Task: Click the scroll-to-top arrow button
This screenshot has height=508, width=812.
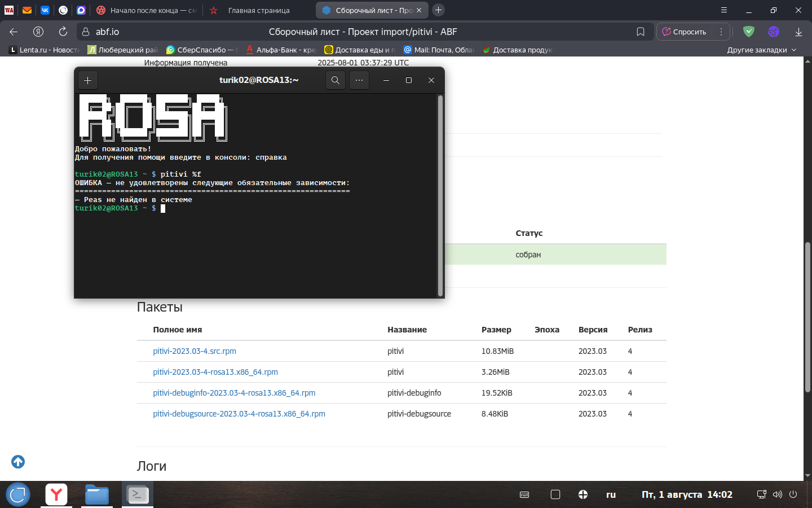Action: pyautogui.click(x=18, y=462)
